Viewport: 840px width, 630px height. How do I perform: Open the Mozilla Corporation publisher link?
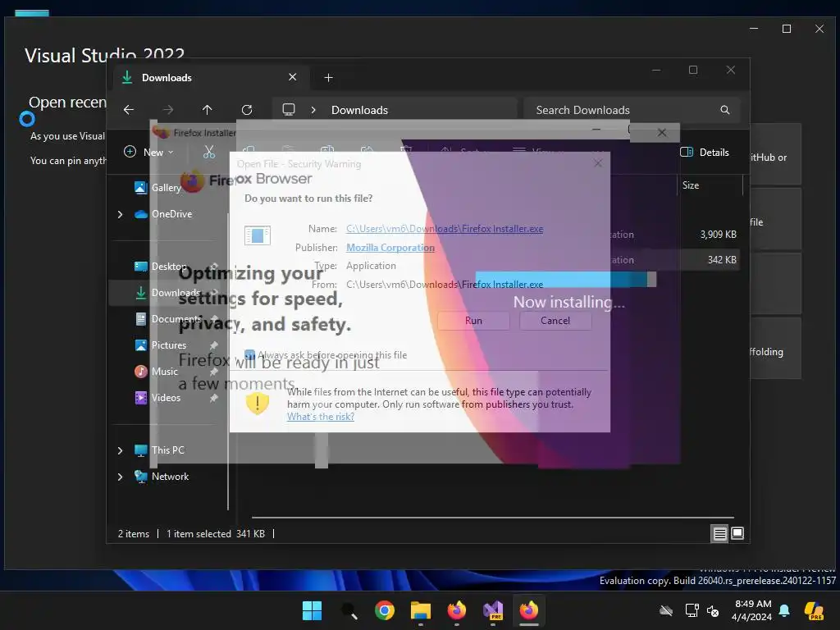point(390,248)
